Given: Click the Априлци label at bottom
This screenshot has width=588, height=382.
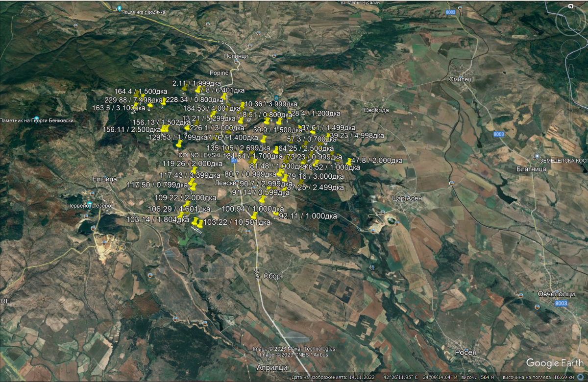Looking at the screenshot, I should [271, 367].
